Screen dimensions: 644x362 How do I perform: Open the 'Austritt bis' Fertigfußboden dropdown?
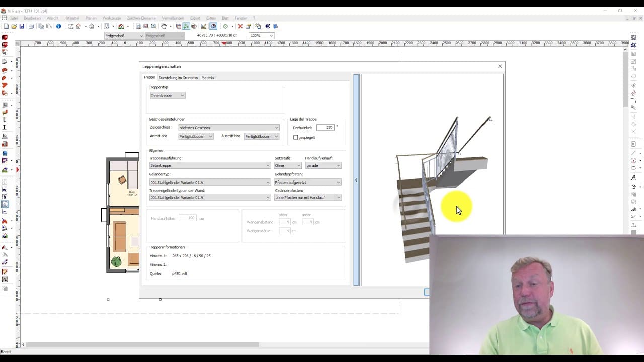pos(261,136)
